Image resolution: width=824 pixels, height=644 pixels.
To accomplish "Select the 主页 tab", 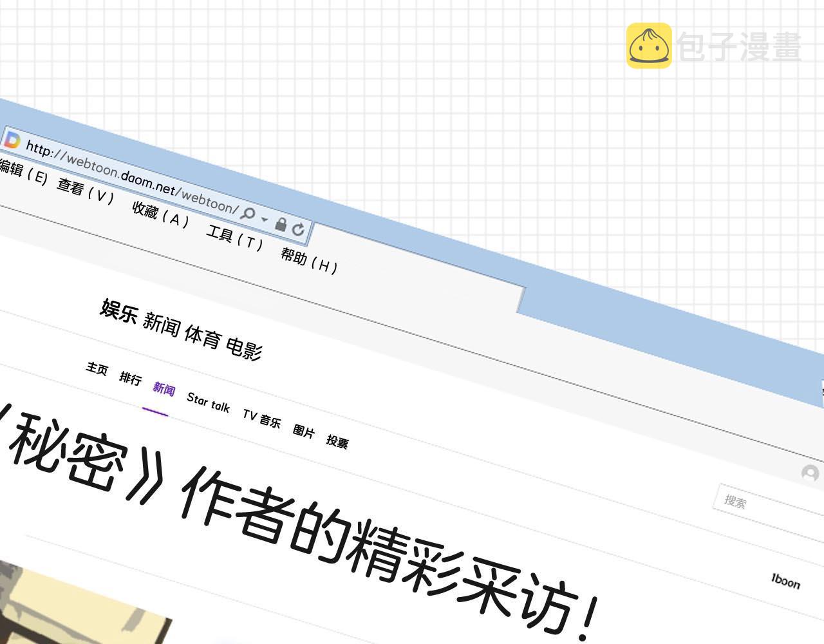I will [x=97, y=368].
